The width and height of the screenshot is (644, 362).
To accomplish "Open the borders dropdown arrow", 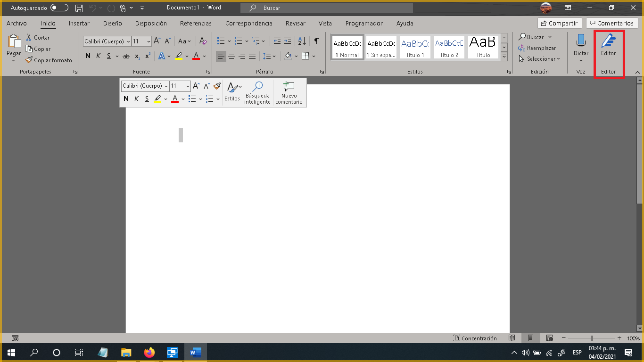I will click(x=314, y=56).
